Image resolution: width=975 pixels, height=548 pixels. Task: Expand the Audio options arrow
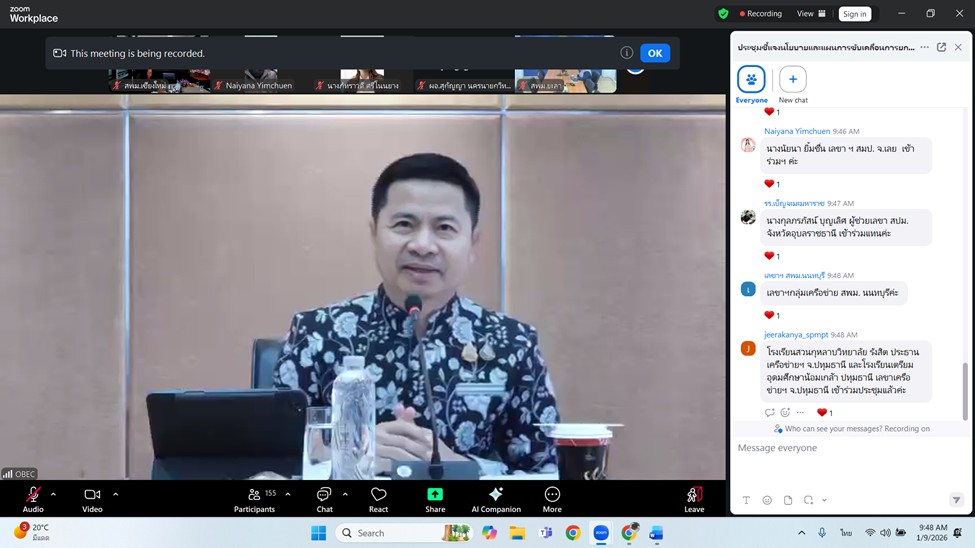[53, 494]
